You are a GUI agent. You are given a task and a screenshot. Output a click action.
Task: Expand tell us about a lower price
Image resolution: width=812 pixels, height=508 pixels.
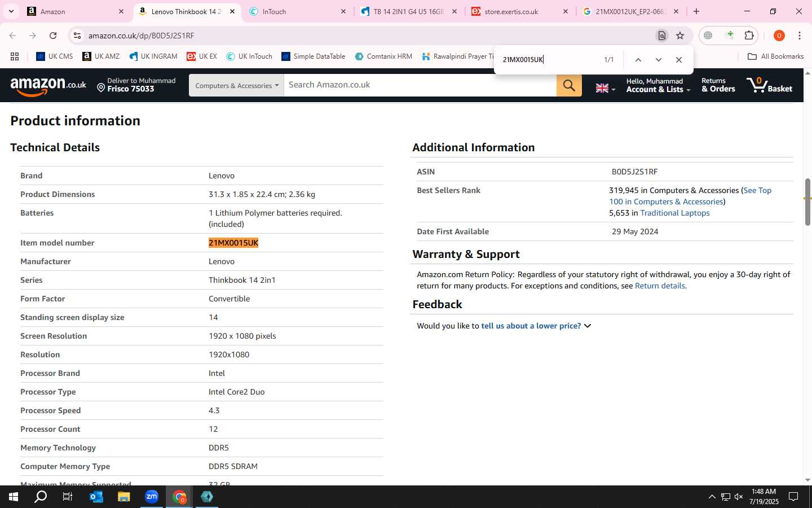pyautogui.click(x=536, y=326)
